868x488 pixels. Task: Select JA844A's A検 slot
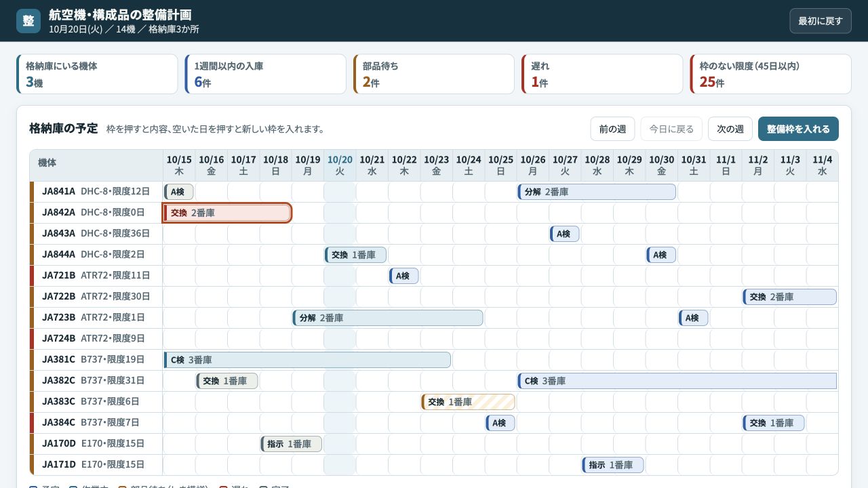(x=661, y=255)
